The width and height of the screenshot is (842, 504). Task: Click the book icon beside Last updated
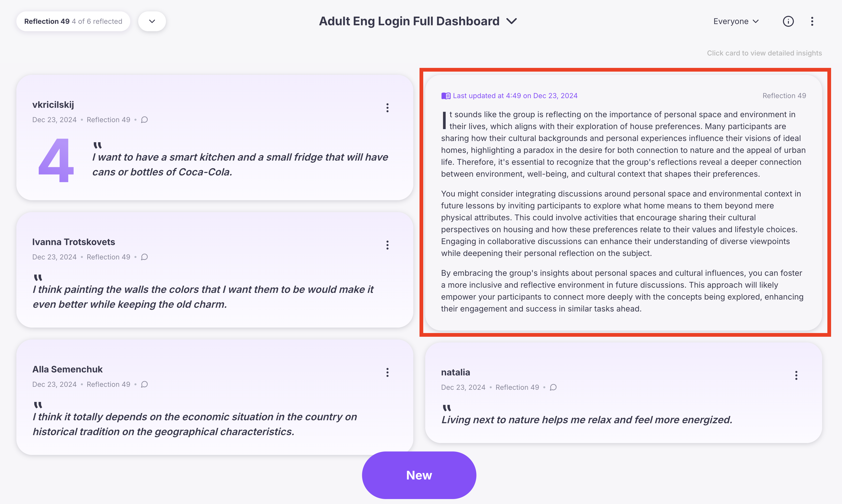[x=446, y=96]
